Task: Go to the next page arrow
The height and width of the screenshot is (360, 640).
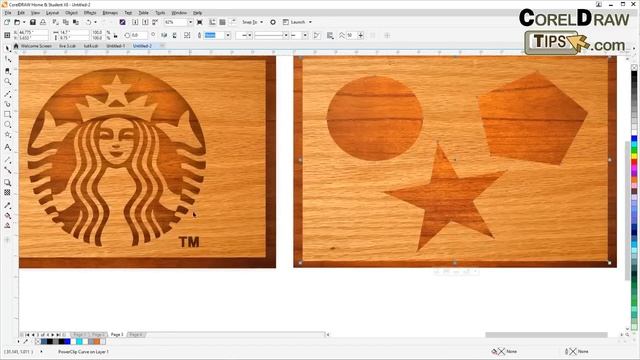Action: (53, 335)
